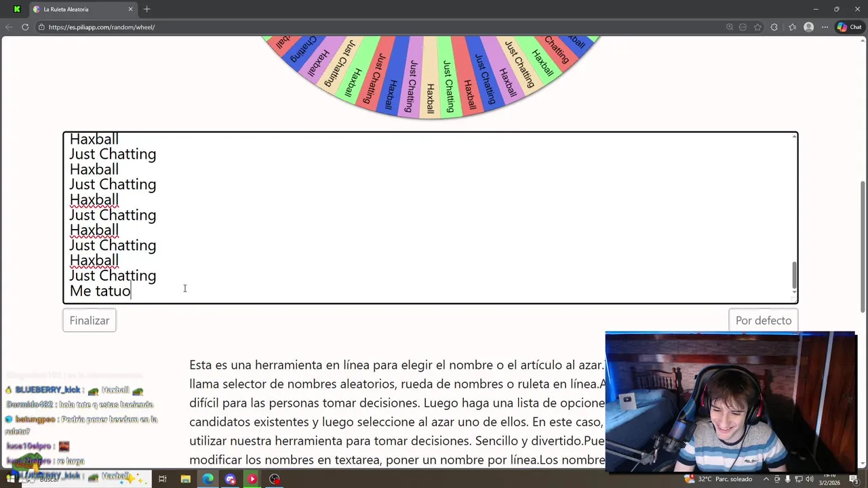Open the zoom magnifier in address bar
The width and height of the screenshot is (868, 488).
730,27
